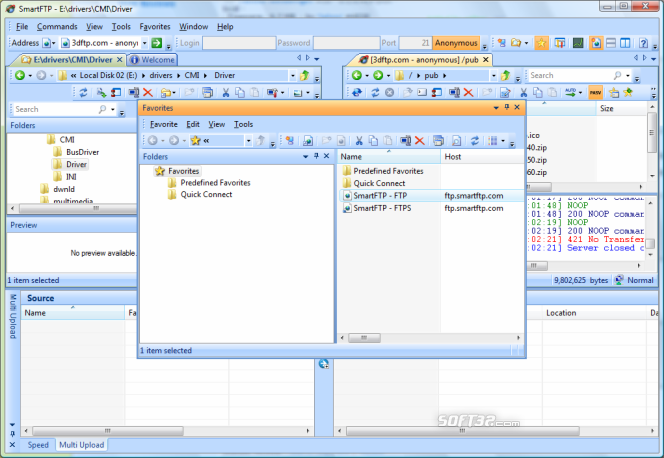Open the Favorites view mode dropdown
This screenshot has width=664, height=458.
click(503, 141)
